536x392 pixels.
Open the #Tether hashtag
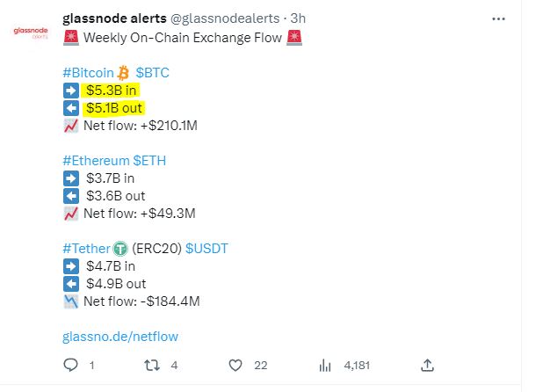86,249
